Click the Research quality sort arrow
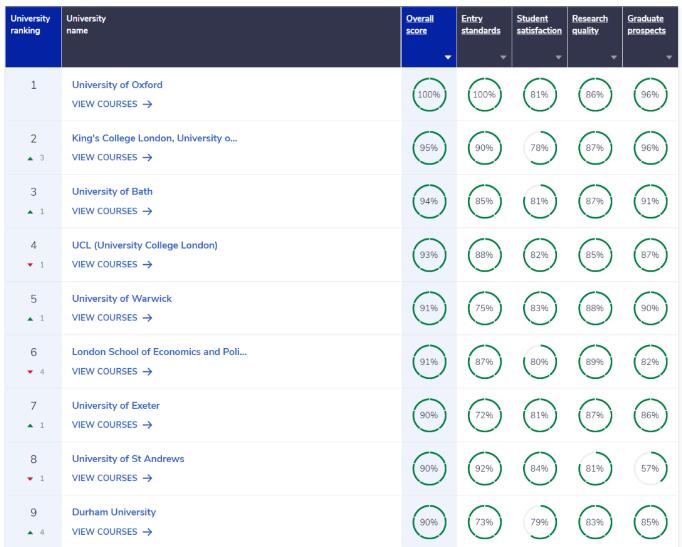682x547 pixels. click(x=614, y=57)
